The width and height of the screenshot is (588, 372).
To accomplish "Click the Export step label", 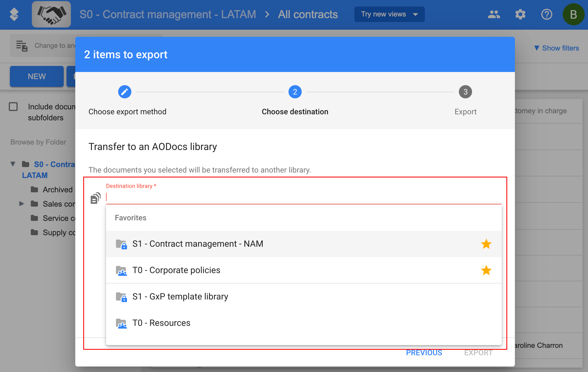I will point(465,112).
